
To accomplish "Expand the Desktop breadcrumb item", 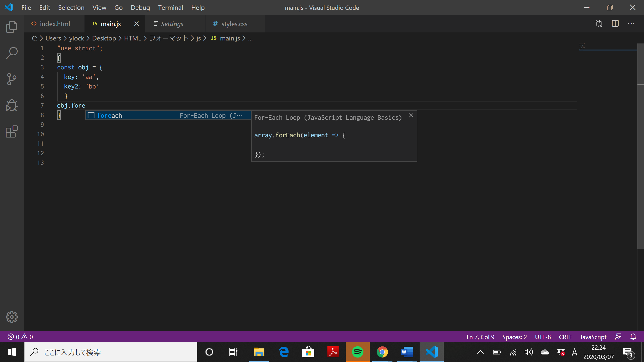I will 104,38.
